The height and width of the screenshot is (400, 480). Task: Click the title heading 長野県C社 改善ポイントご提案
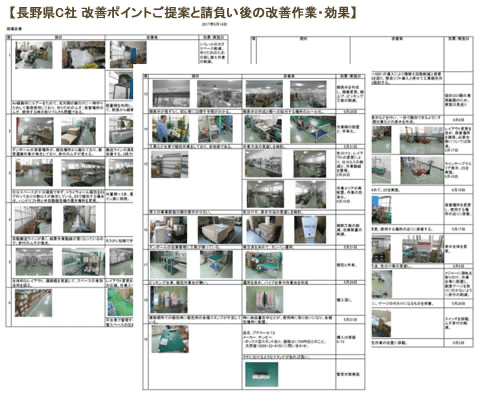tap(183, 13)
